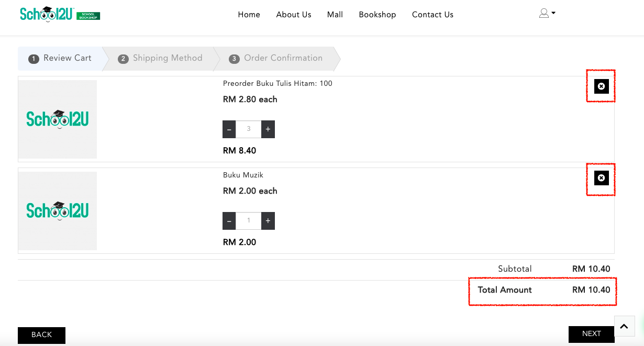
Task: Click the Total Amount label
Action: (505, 290)
